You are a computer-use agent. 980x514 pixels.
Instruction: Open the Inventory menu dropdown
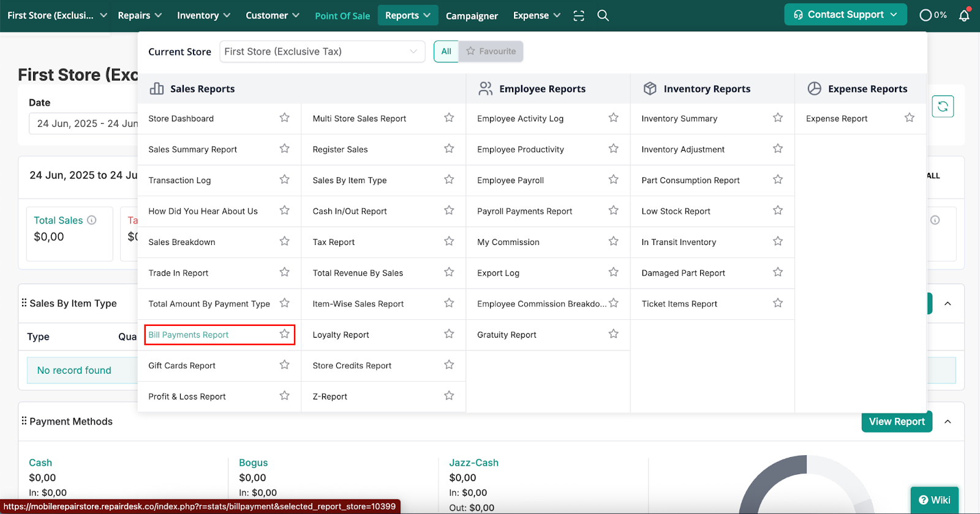click(x=203, y=15)
